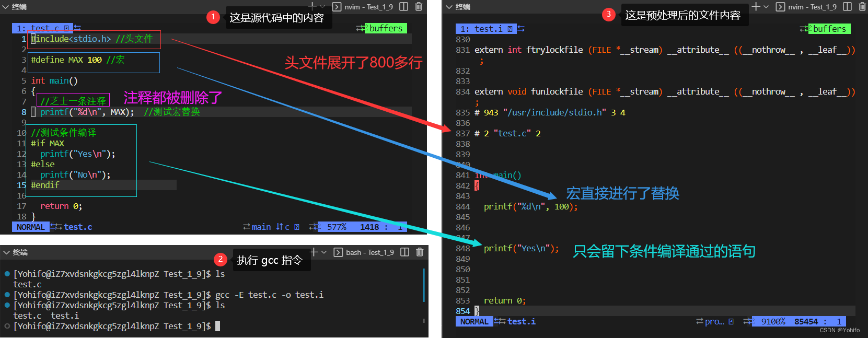Click '# 943 "/usr/include/stdio.h" 3 4' line
Image resolution: width=868 pixels, height=338 pixels.
550,112
